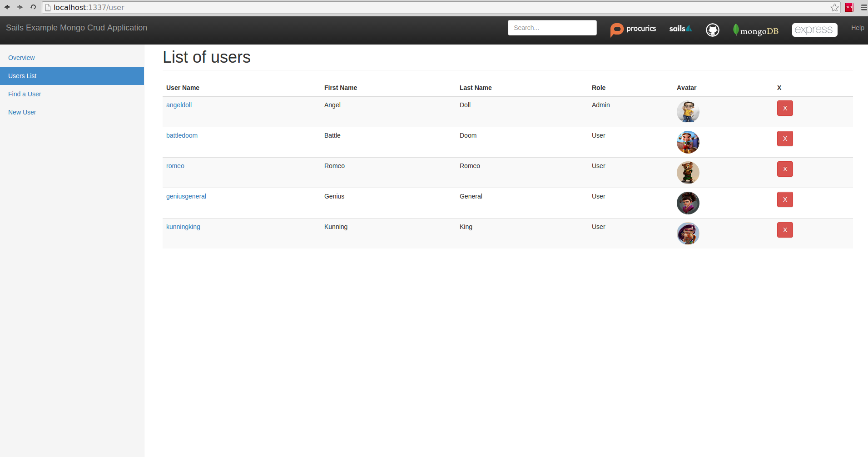868x457 pixels.
Task: Open New User in the sidebar
Action: tap(72, 112)
